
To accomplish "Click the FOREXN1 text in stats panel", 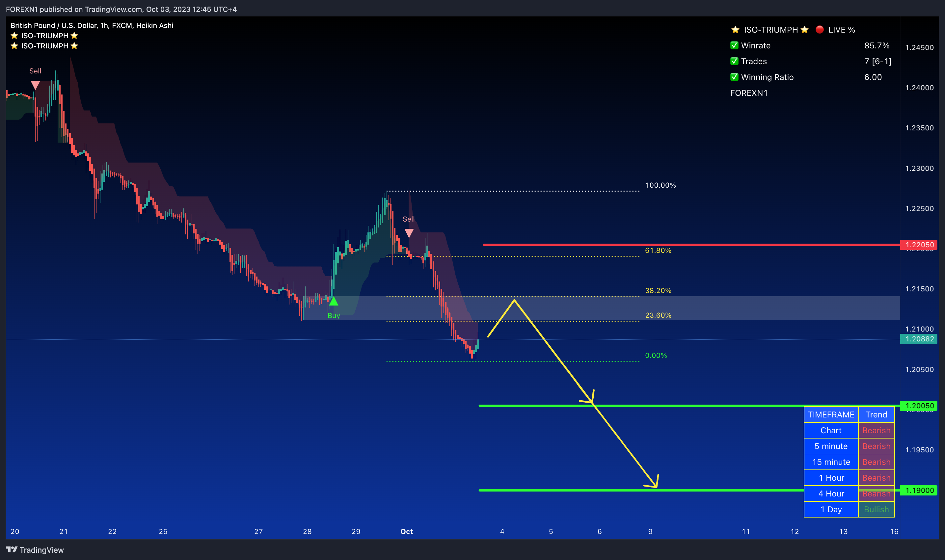I will [x=749, y=93].
